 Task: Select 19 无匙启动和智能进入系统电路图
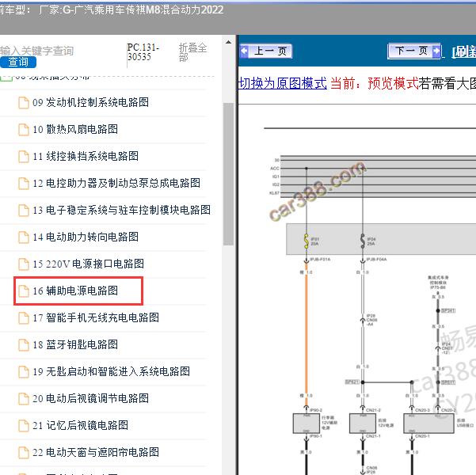tap(111, 371)
